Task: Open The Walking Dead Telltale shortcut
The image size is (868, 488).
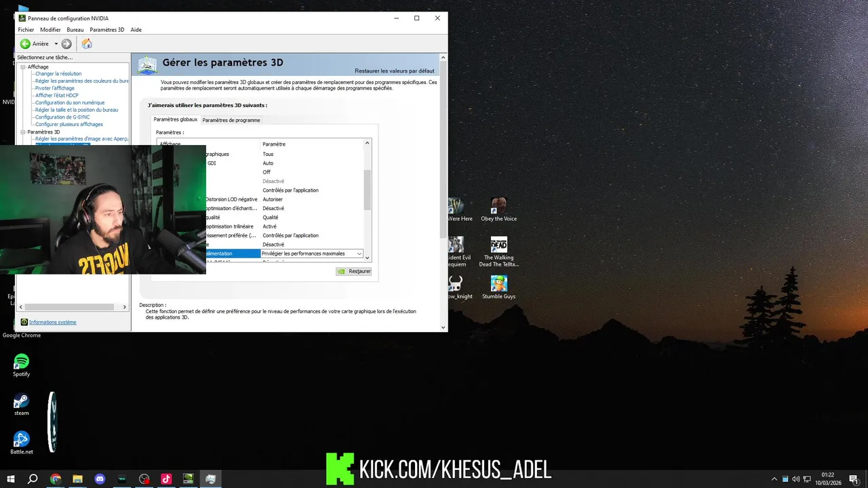Action: [499, 251]
